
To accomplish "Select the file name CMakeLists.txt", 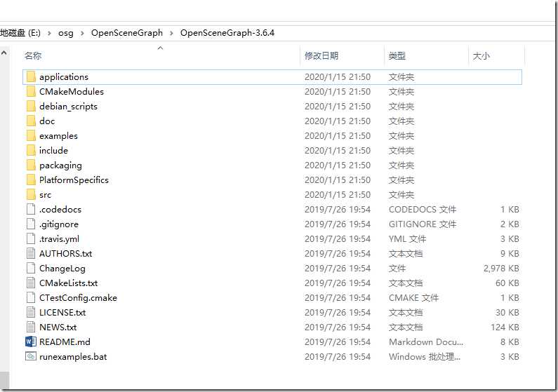I will (x=68, y=283).
